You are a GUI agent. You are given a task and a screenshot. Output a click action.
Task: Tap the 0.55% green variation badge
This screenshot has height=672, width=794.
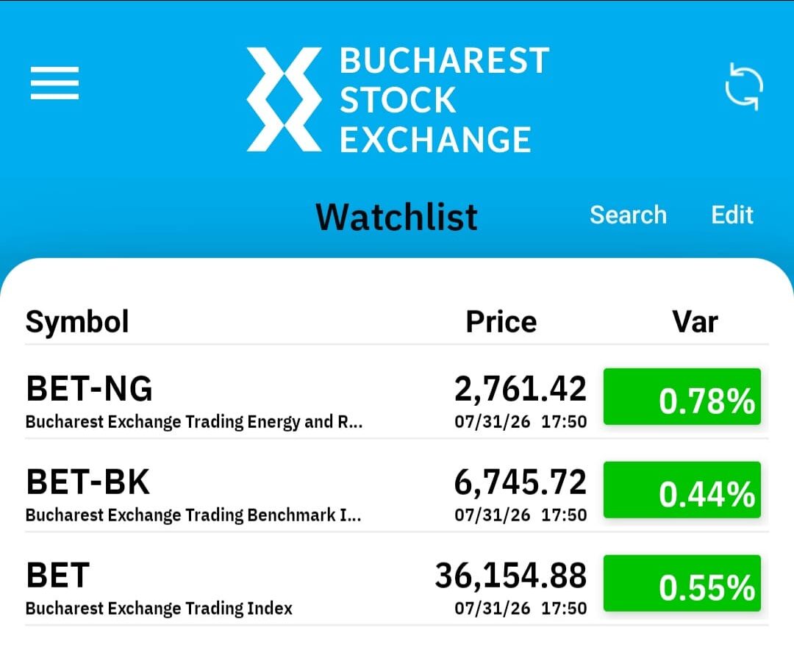tap(682, 583)
